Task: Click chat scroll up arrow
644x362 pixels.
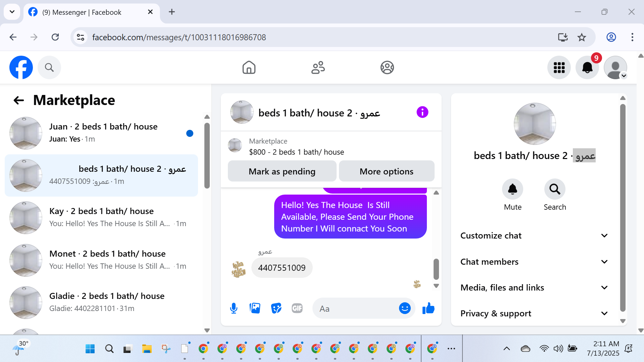Action: (x=436, y=193)
